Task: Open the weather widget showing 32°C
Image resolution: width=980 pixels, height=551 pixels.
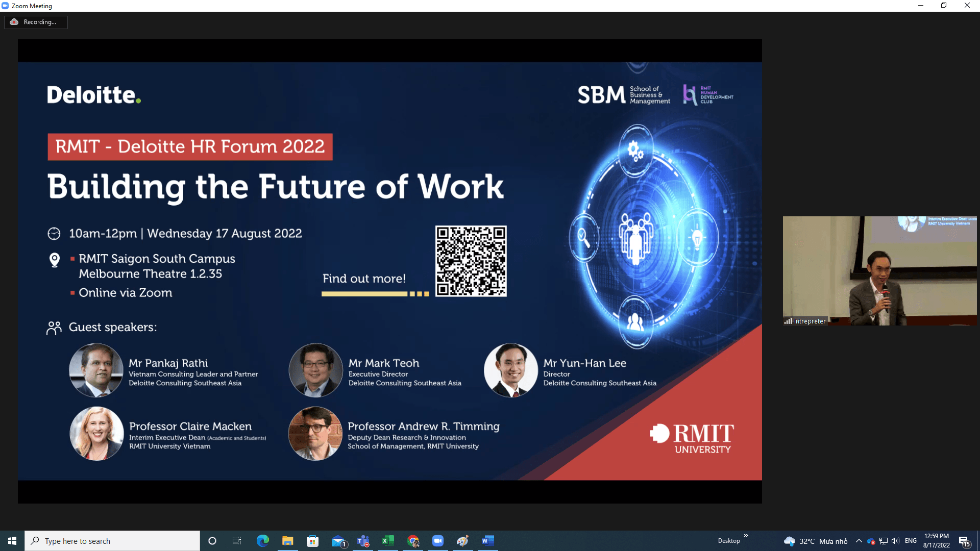Action: tap(816, 541)
